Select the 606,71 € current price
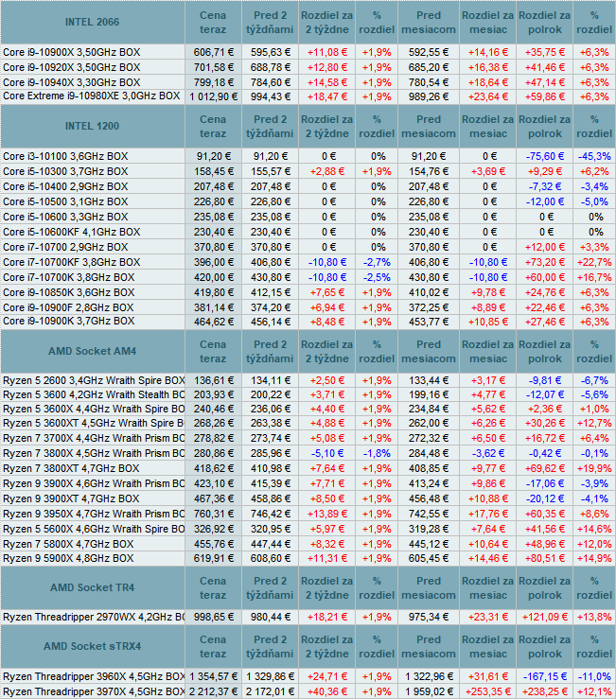Viewport: 616px width, 699px height. 214,52
